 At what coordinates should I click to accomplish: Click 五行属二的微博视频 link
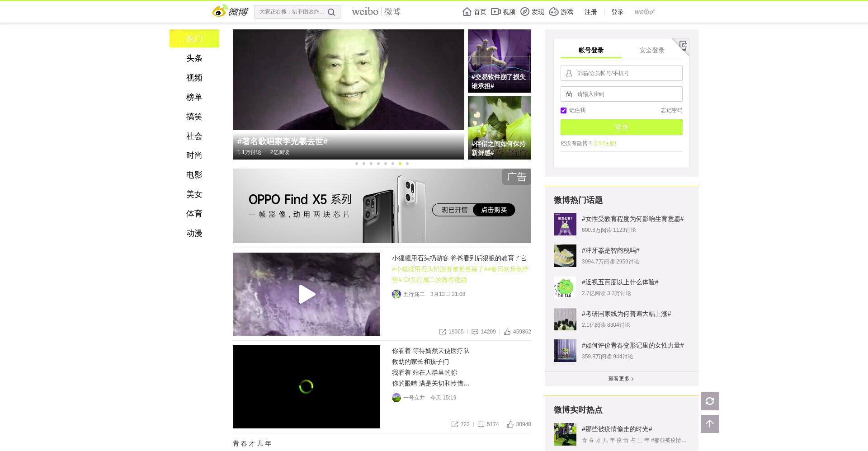click(x=435, y=280)
